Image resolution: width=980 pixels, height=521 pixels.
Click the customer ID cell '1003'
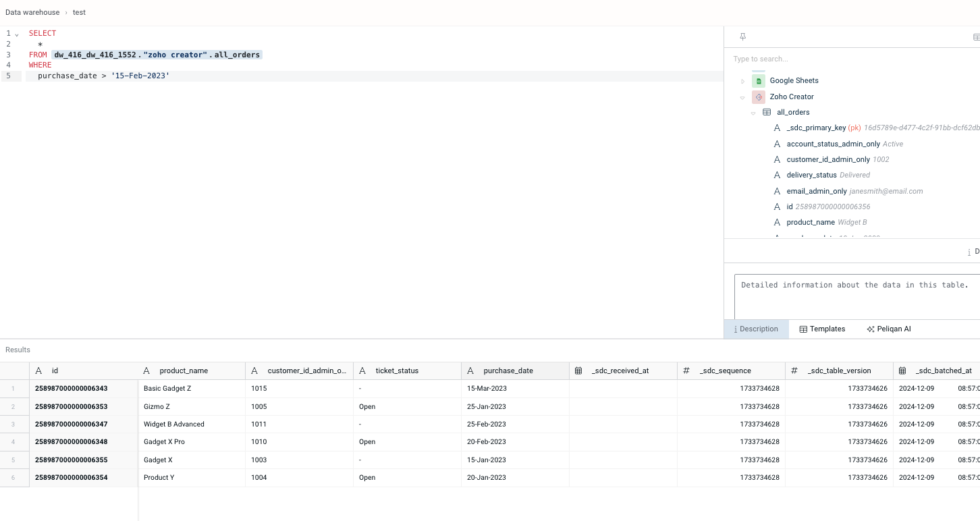[x=300, y=460]
